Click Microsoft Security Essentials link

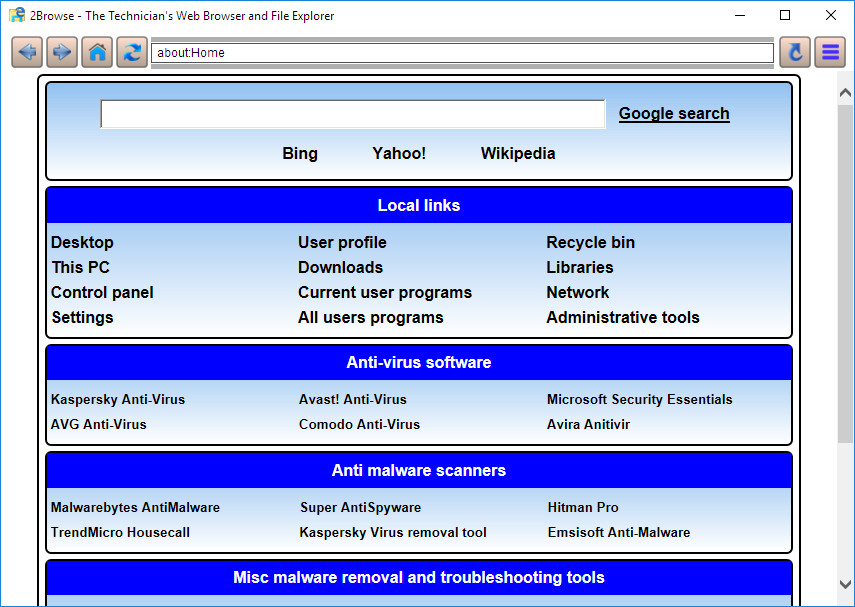pos(640,399)
